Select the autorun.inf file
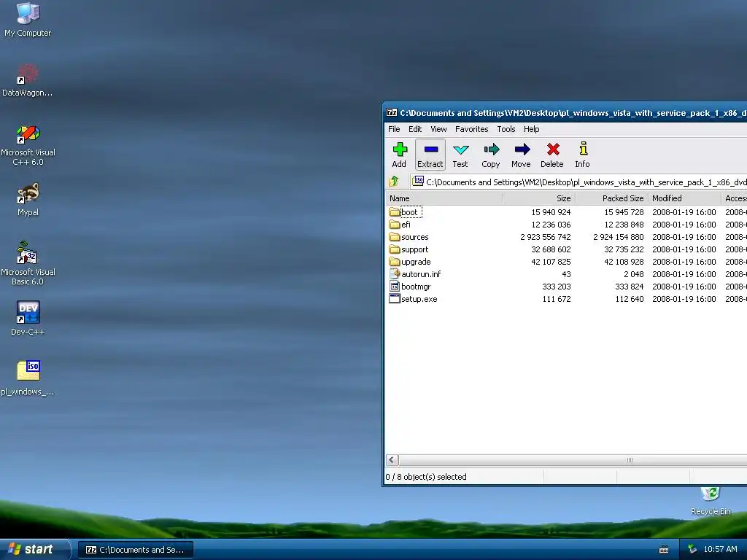 [x=415, y=274]
